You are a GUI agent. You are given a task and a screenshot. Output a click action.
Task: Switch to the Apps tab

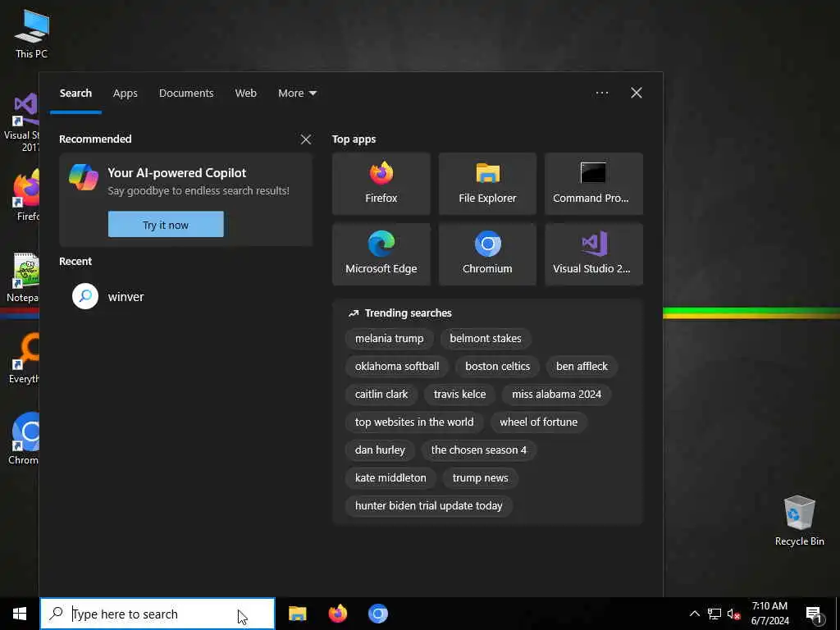click(x=126, y=94)
